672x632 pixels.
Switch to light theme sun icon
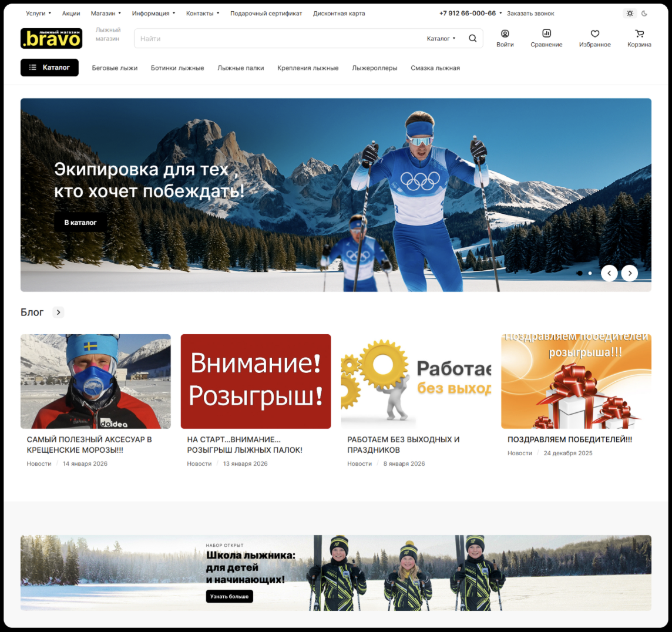coord(630,14)
